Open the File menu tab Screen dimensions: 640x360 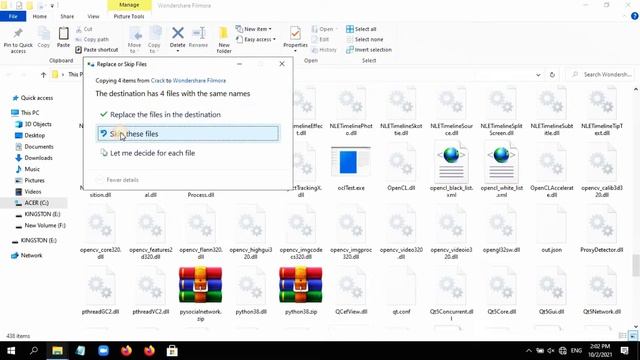(x=13, y=16)
